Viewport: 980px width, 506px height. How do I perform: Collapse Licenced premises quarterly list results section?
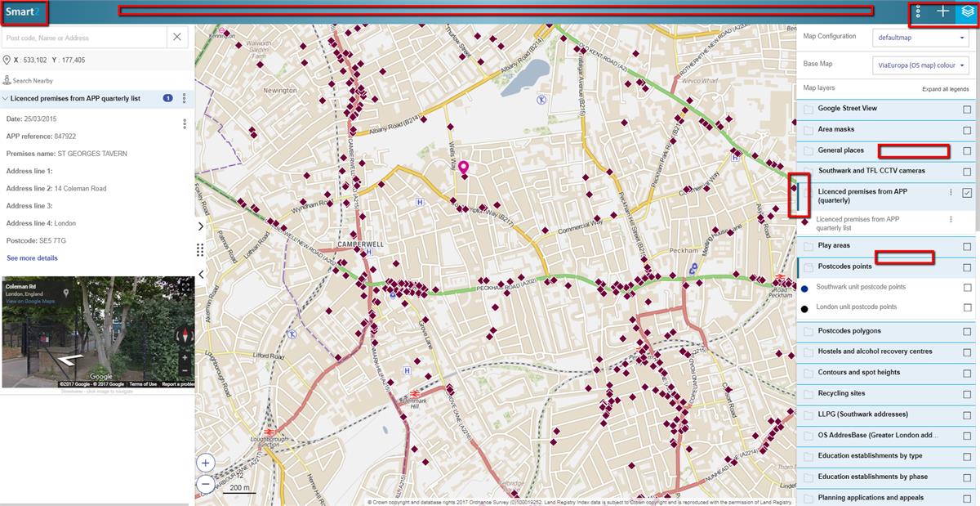click(x=5, y=98)
